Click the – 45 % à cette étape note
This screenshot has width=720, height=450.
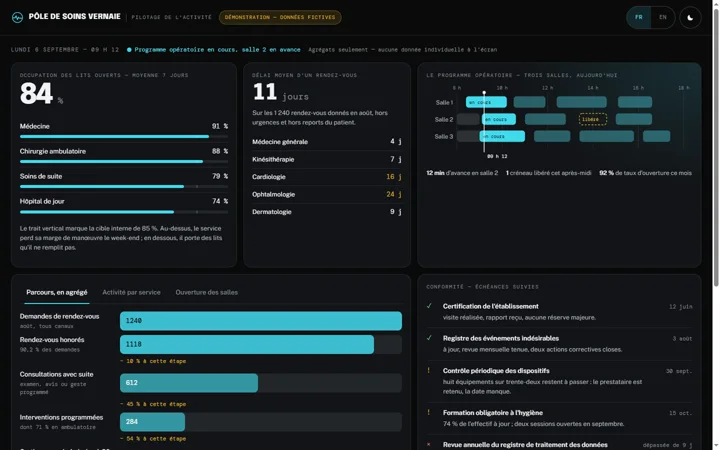click(x=153, y=405)
